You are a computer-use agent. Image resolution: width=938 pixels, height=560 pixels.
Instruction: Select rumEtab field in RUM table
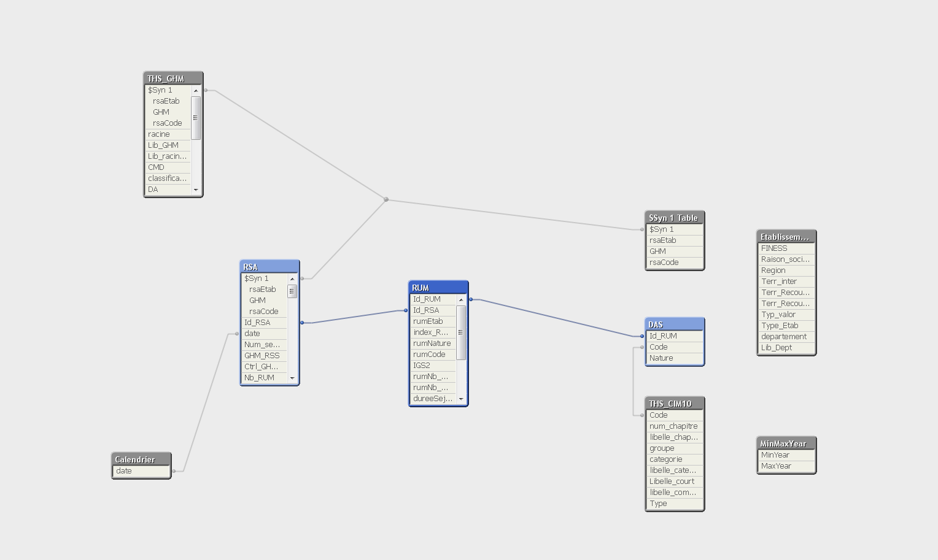tap(433, 321)
